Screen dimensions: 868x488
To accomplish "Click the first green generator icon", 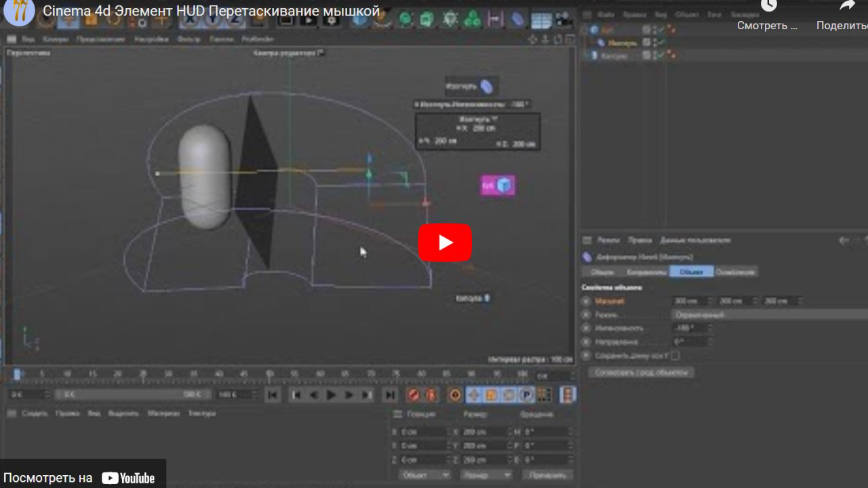I will (x=406, y=19).
